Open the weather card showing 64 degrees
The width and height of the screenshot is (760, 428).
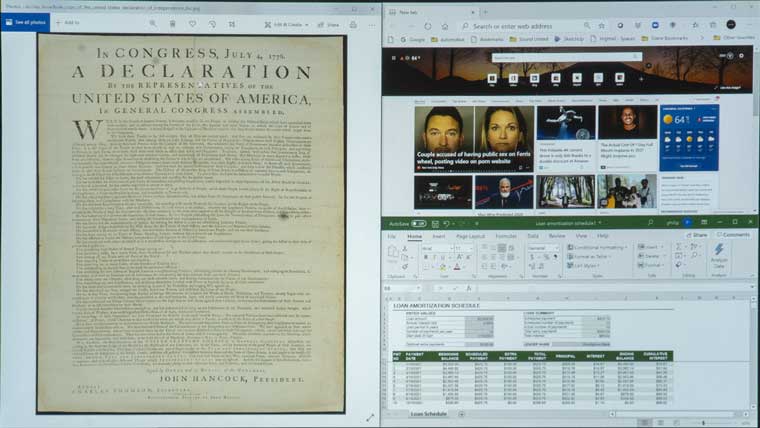[x=689, y=138]
